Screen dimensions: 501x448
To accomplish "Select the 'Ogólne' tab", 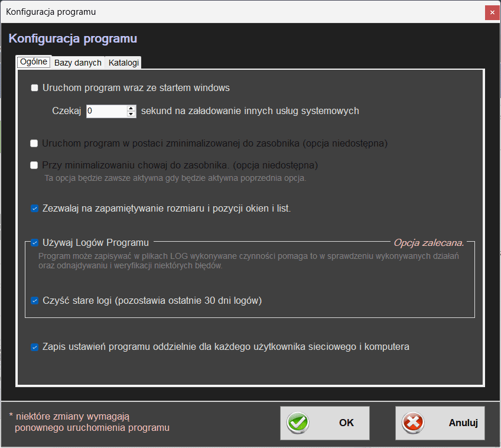I will [34, 62].
